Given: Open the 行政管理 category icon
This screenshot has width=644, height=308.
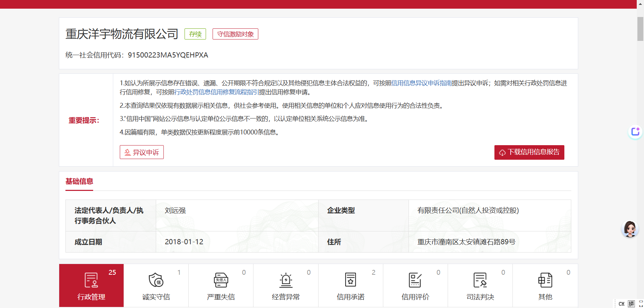Looking at the screenshot, I should point(91,280).
